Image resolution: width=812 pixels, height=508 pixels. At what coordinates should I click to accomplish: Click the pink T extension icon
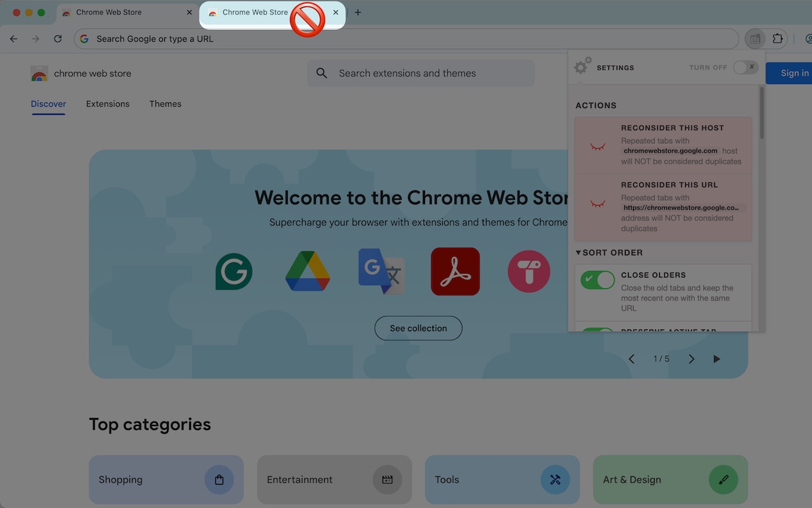coord(529,271)
